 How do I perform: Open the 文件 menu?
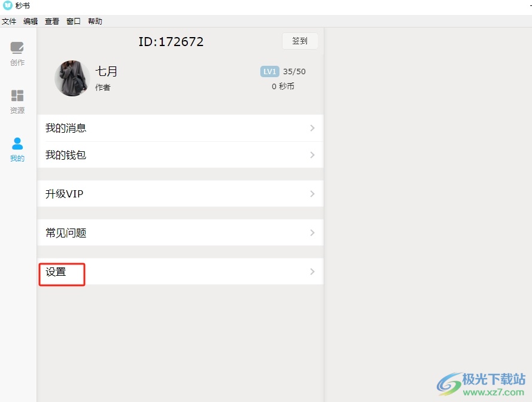(9, 22)
